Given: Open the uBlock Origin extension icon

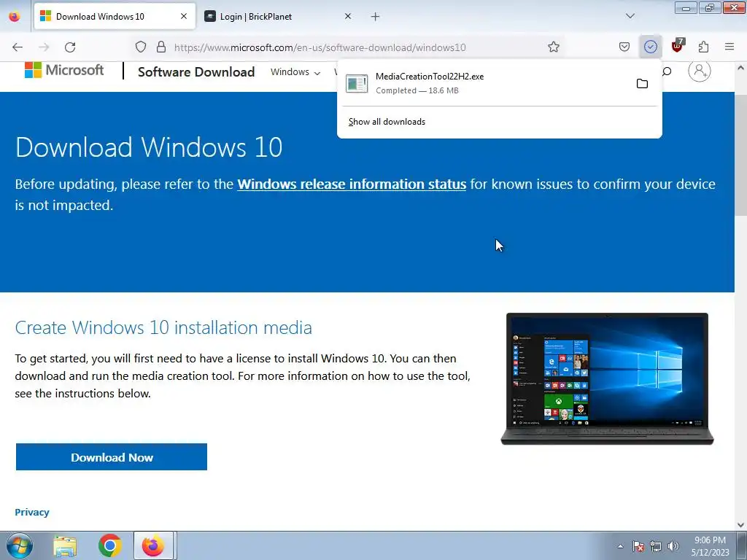Looking at the screenshot, I should (677, 46).
